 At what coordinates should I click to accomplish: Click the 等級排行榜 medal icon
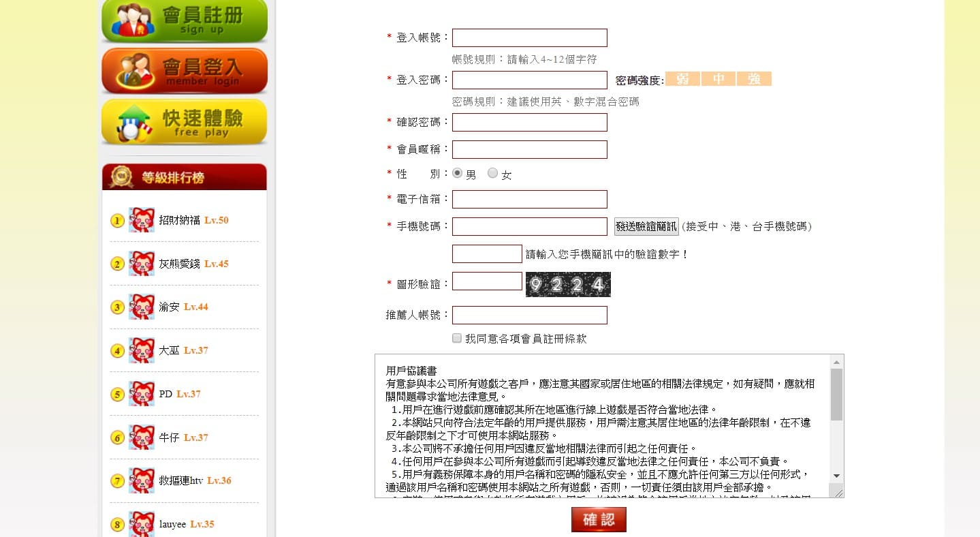point(121,177)
